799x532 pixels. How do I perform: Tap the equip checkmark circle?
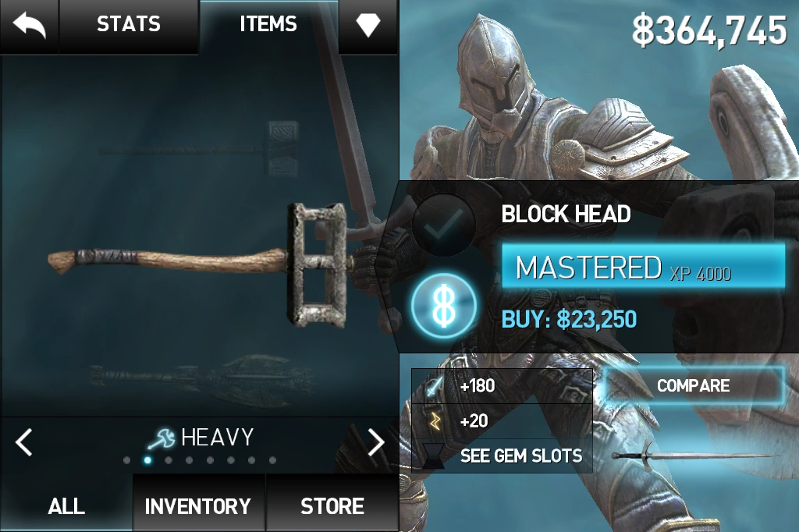[x=444, y=224]
